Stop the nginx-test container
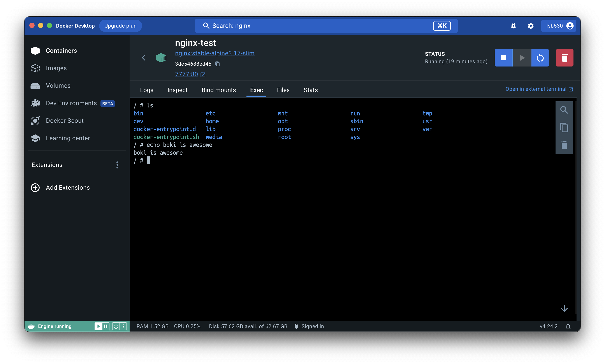 pos(503,58)
